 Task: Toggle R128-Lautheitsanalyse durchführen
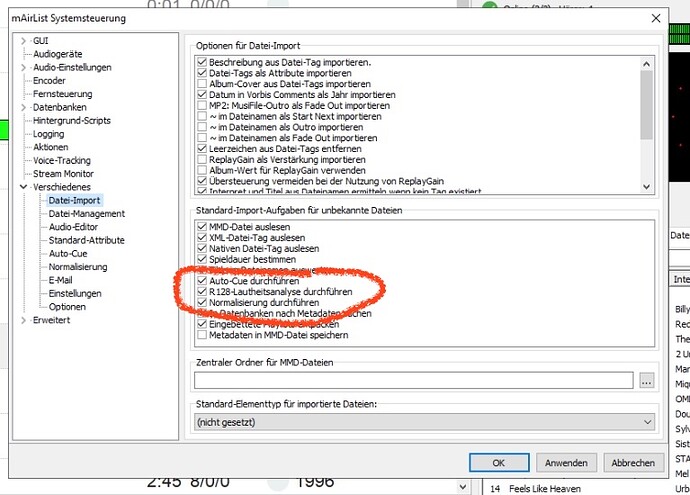(202, 292)
